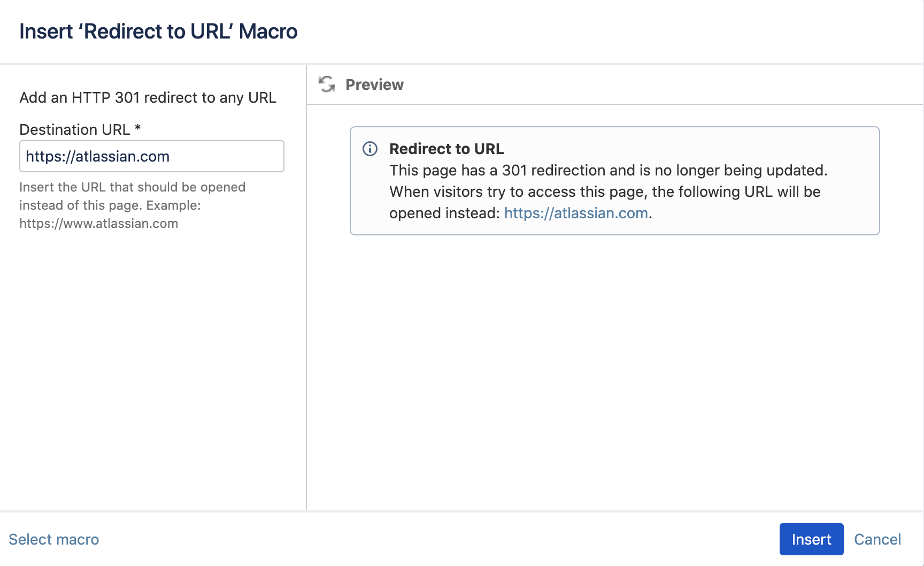
Task: Click 'Add an HTTP 301 redirect' description
Action: (148, 97)
